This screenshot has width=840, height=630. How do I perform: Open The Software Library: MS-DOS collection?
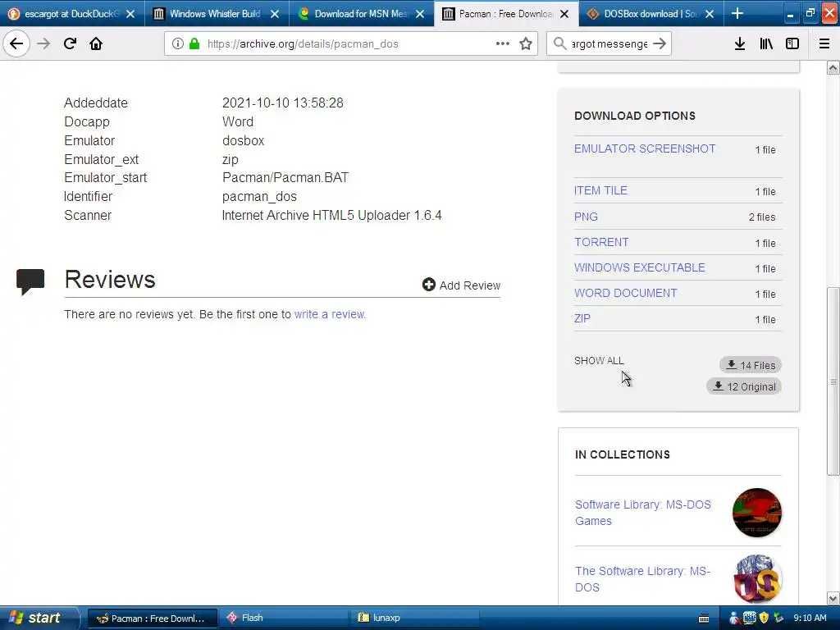coord(642,579)
